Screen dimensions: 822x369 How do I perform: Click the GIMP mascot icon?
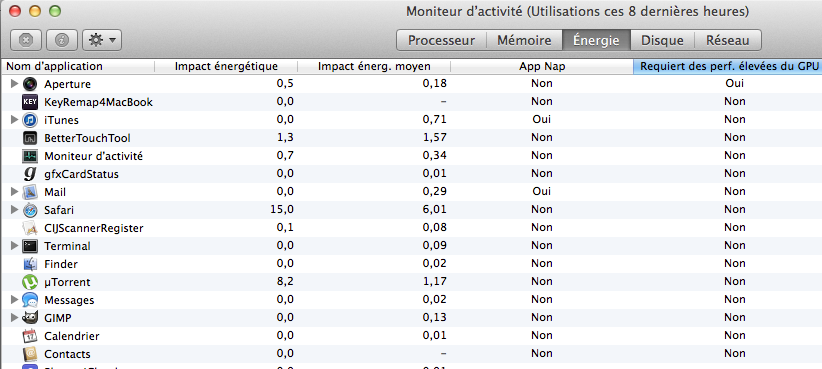(x=30, y=318)
